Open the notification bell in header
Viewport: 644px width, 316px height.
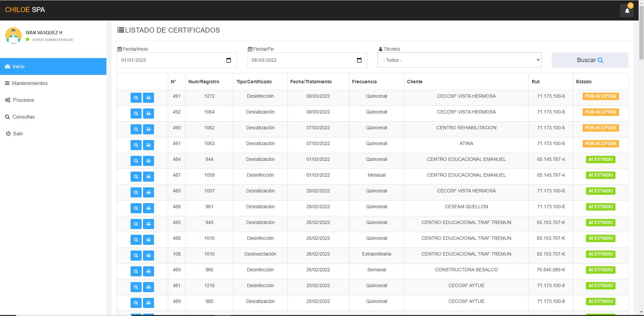point(627,11)
